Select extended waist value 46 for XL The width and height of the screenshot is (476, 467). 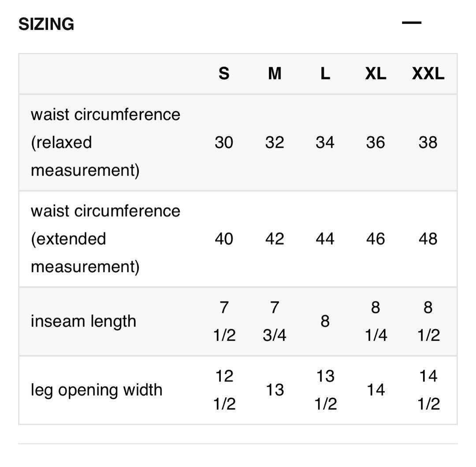(376, 239)
